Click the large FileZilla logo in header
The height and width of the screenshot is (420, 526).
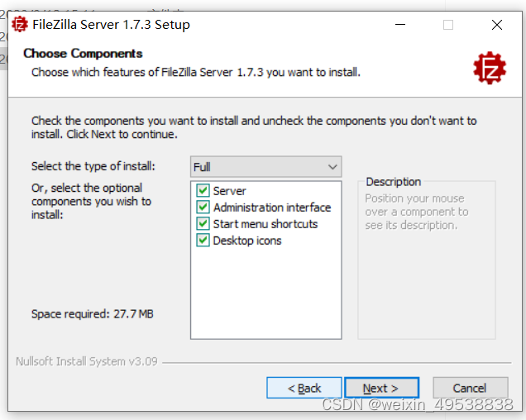click(x=490, y=68)
